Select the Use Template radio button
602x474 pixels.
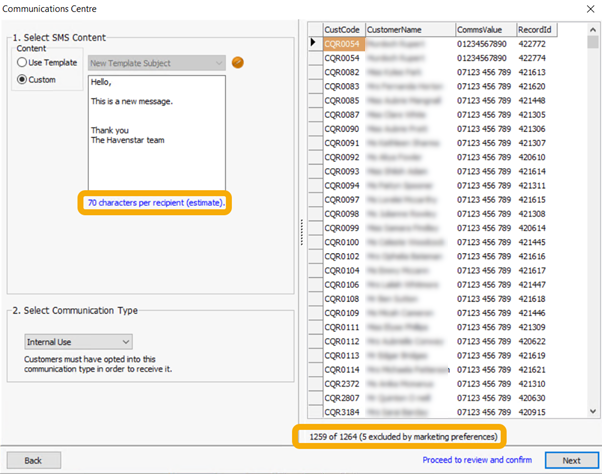tap(22, 63)
